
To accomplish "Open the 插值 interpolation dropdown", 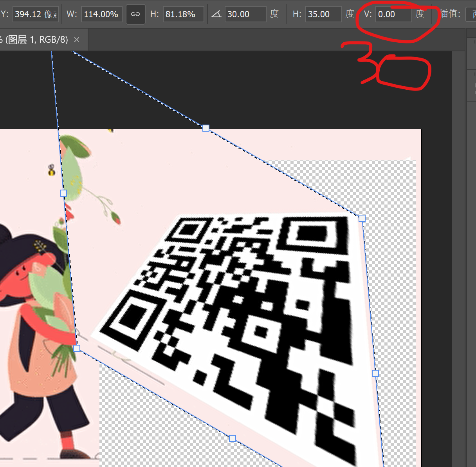I will pos(471,14).
